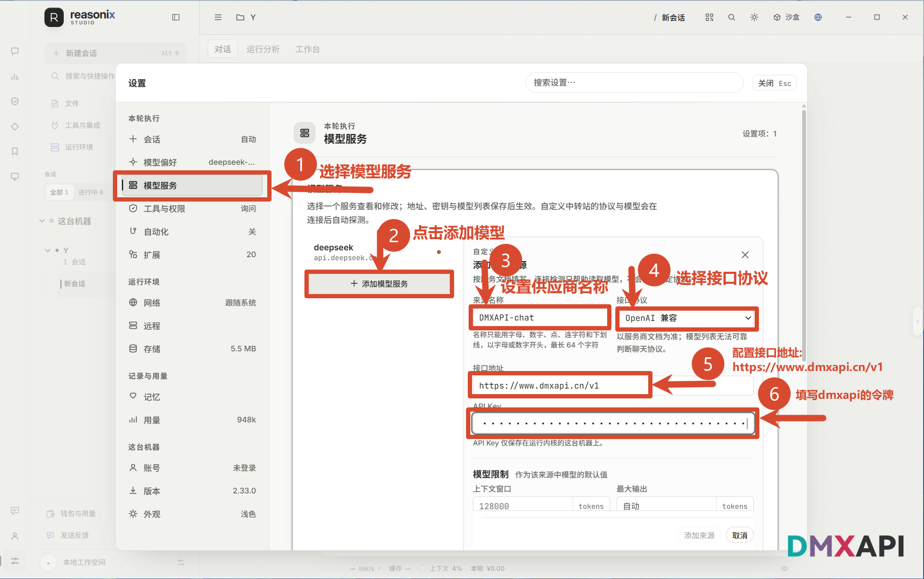Switch to the 对话 tab
The height and width of the screenshot is (579, 924).
pyautogui.click(x=223, y=49)
